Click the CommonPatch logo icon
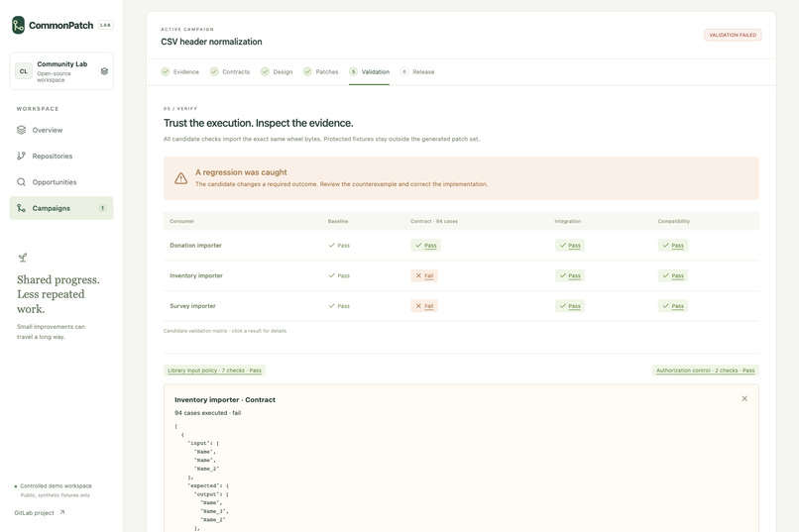 [19, 25]
